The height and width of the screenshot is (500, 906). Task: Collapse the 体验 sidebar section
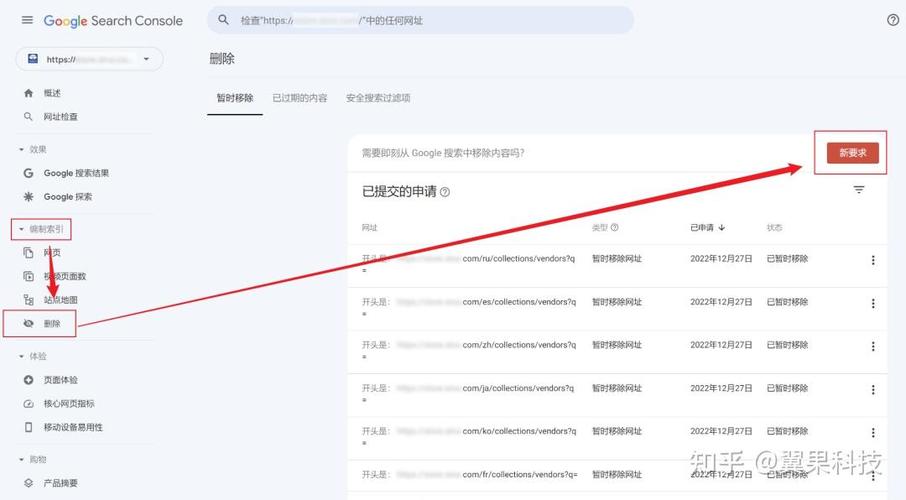pos(21,357)
